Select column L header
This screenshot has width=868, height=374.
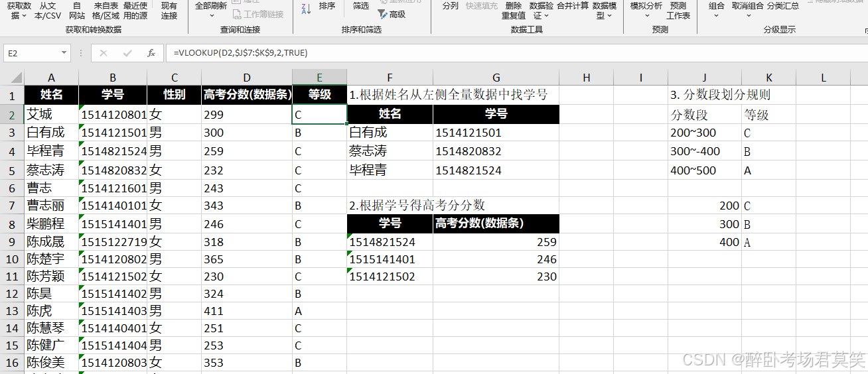(x=823, y=78)
